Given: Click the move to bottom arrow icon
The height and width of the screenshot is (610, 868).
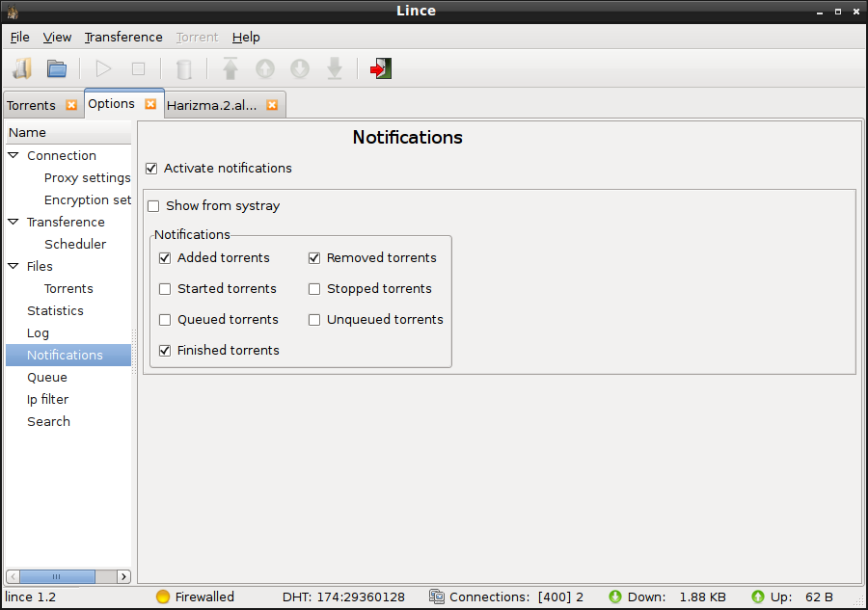Looking at the screenshot, I should click(335, 68).
